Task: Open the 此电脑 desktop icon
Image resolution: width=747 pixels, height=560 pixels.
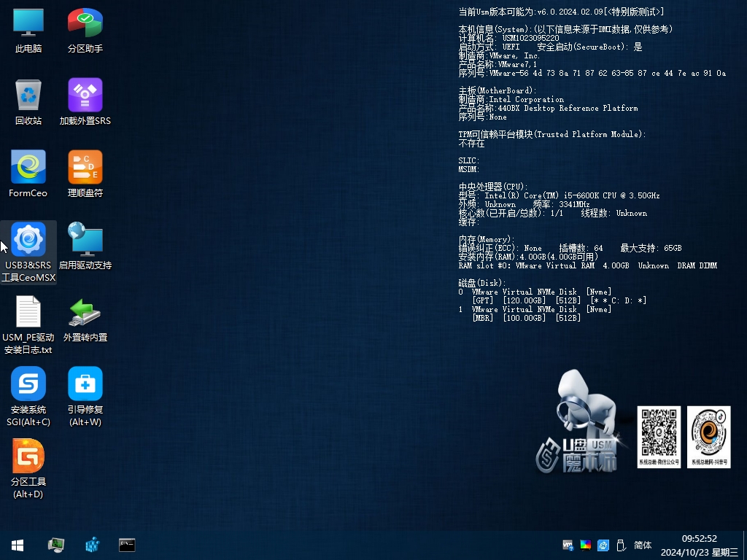Action: (28, 30)
